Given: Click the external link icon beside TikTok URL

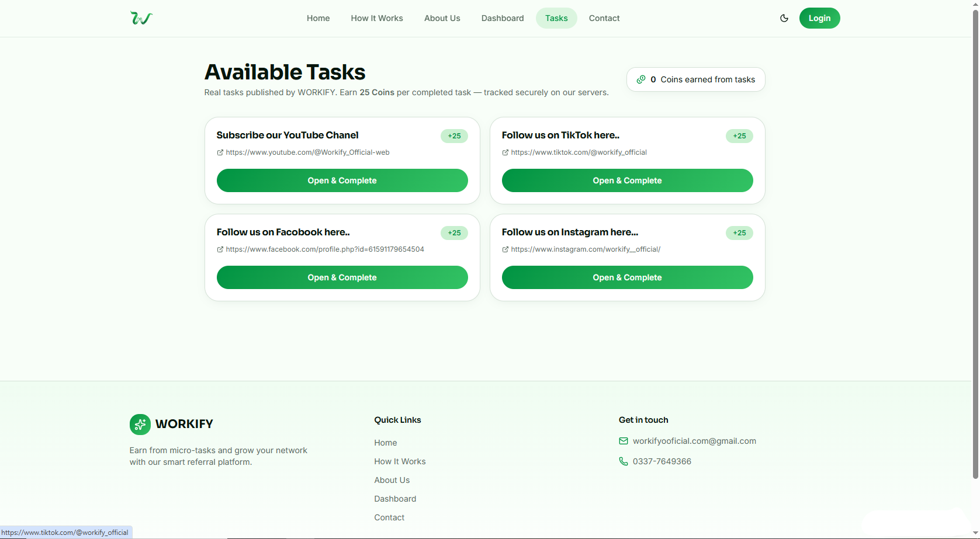Looking at the screenshot, I should coord(505,152).
